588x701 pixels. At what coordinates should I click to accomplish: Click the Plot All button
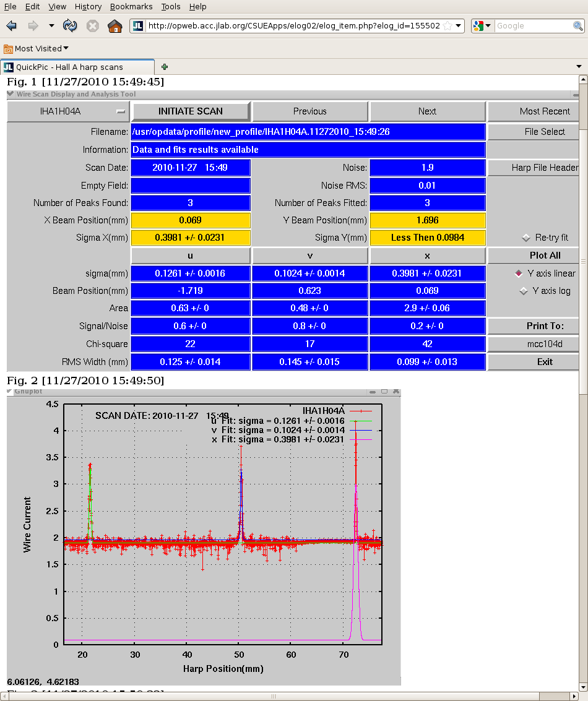534,256
